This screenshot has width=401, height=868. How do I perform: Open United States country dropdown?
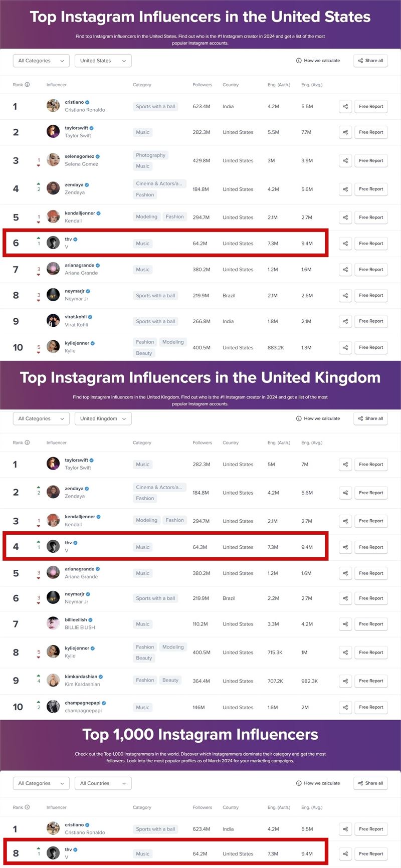coord(103,61)
